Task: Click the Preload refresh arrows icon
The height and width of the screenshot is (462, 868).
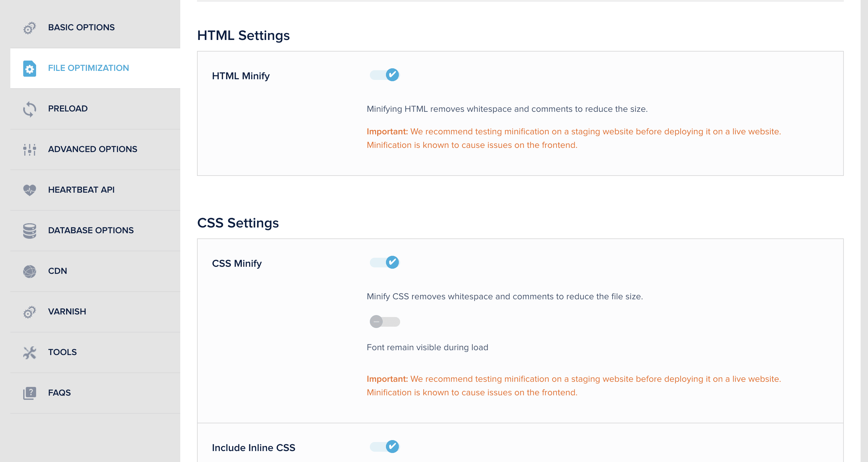Action: 30,109
